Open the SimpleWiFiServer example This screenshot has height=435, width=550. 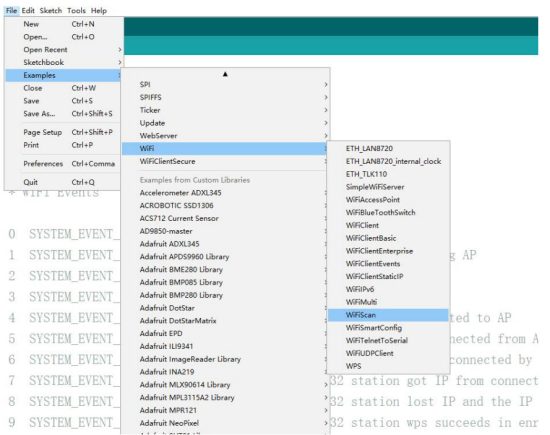[x=388, y=187]
